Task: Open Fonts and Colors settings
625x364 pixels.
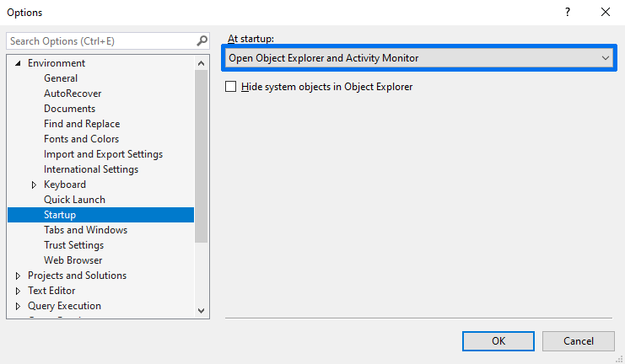Action: tap(81, 139)
